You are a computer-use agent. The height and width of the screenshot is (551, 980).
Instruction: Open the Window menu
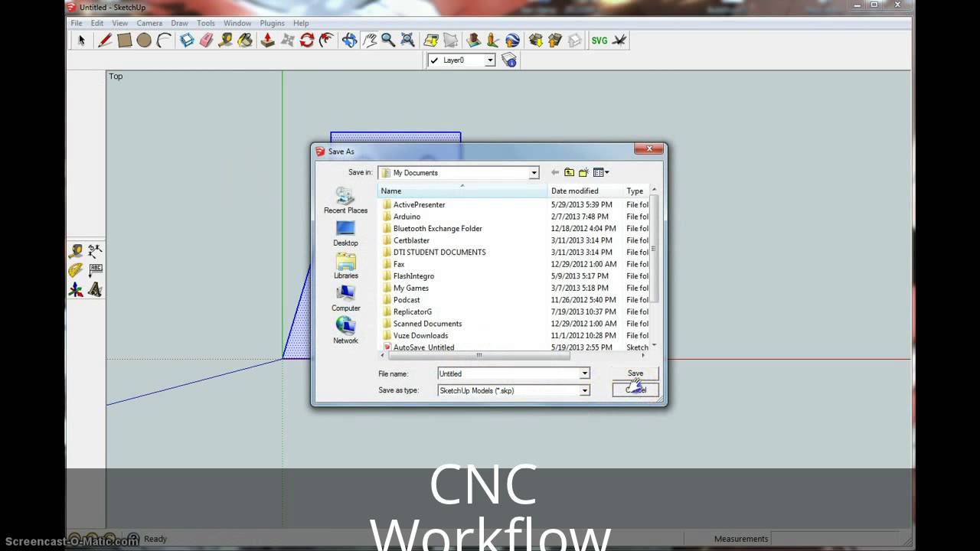[237, 23]
